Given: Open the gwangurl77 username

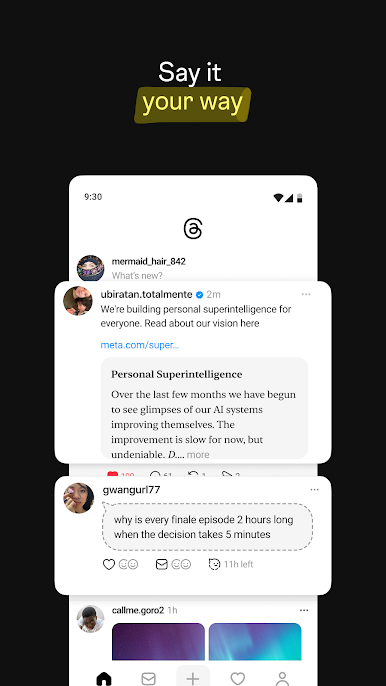Looking at the screenshot, I should 131,490.
